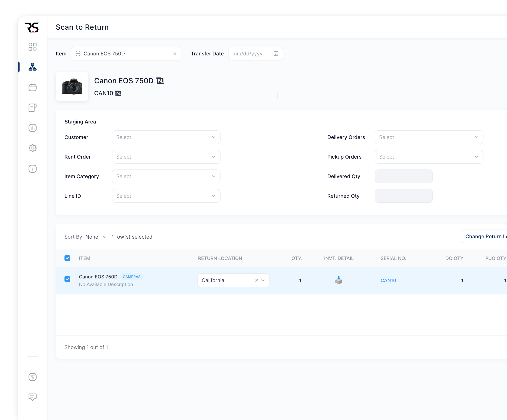The image size is (507, 420).
Task: Open the orders document sidebar icon
Action: (x=33, y=108)
